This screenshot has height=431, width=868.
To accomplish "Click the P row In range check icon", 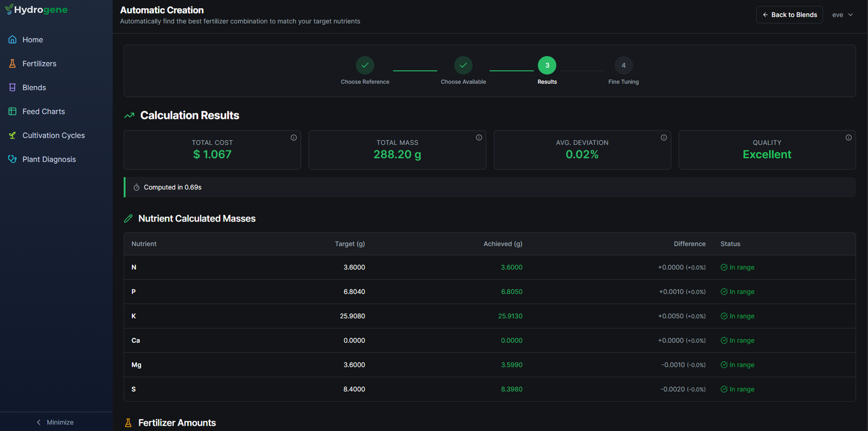I will [724, 292].
